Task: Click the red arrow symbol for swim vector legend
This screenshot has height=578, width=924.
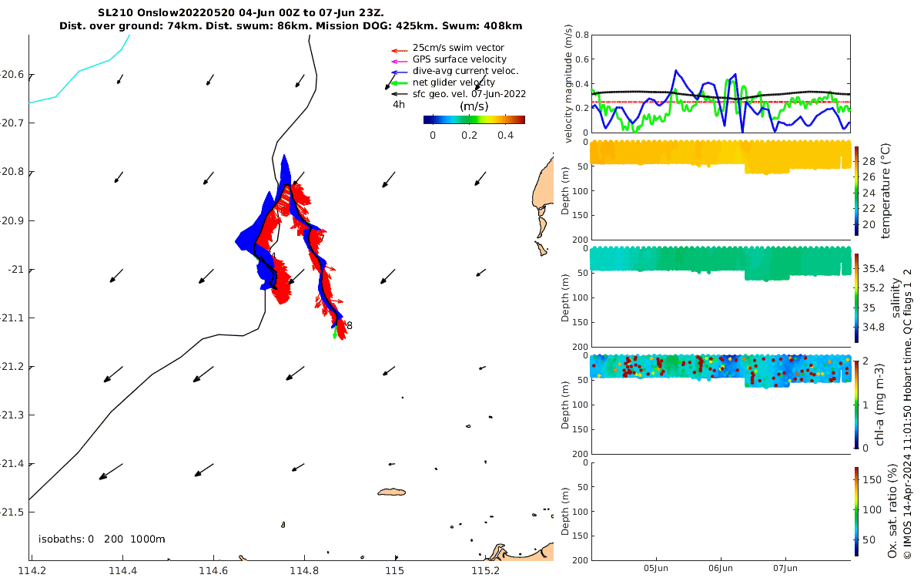Action: 398,49
